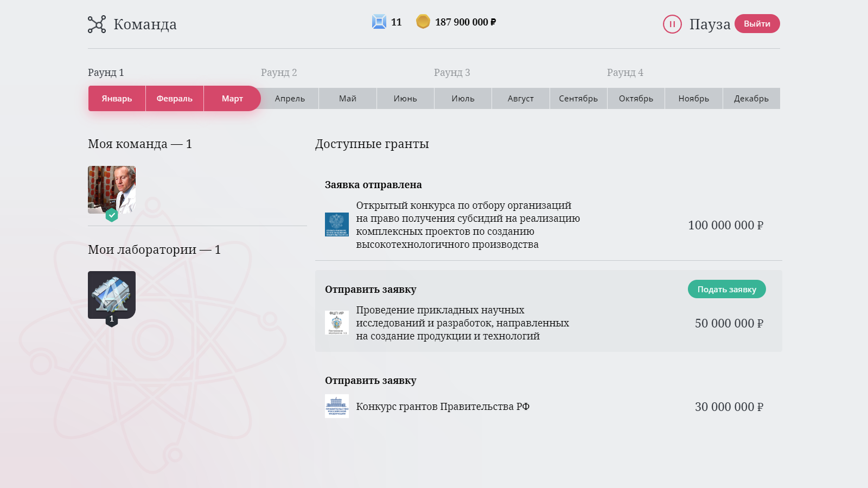This screenshot has width=868, height=488.
Task: Jump to Апрель on the timeline
Action: coord(290,99)
